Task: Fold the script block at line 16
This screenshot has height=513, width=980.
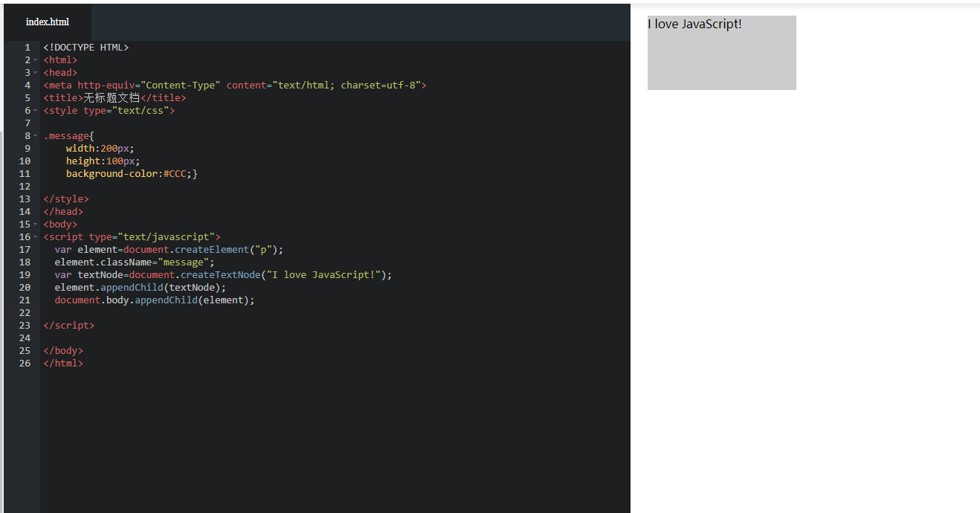Action: (36, 237)
